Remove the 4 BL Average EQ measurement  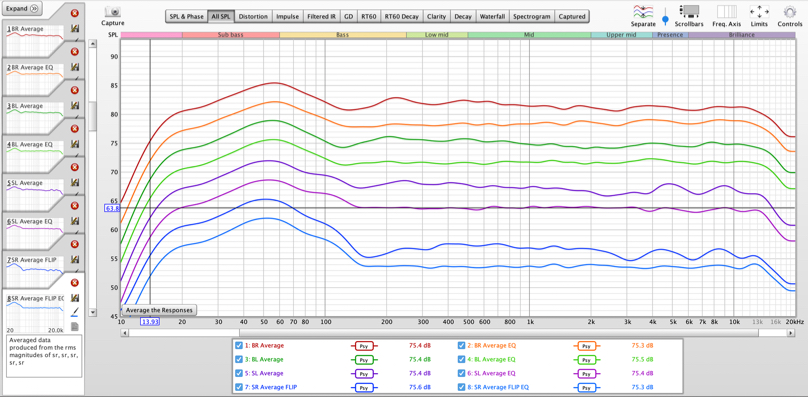pyautogui.click(x=75, y=128)
